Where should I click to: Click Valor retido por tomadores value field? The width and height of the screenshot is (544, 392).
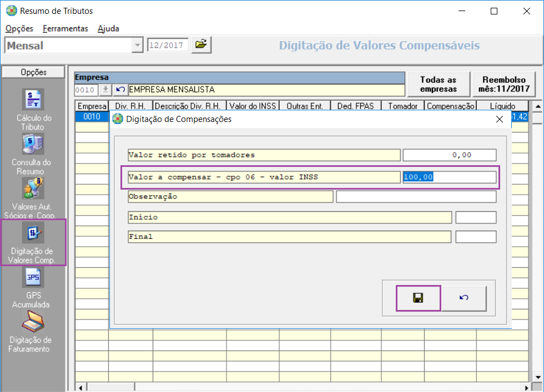coord(449,155)
